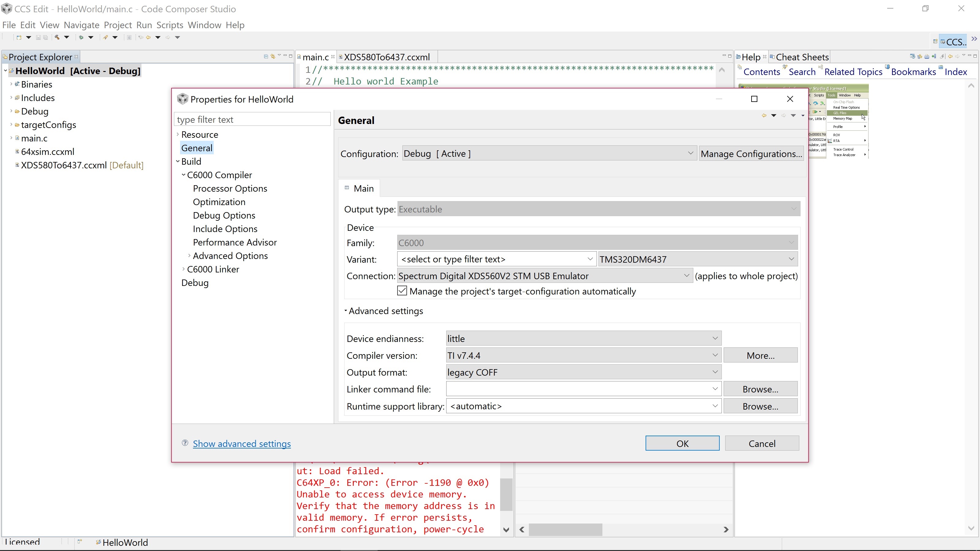Click the horizontal scrollbar thumb below editor

tap(565, 529)
